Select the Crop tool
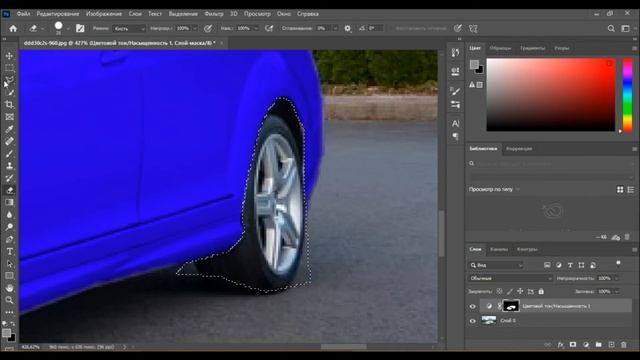The height and width of the screenshot is (360, 640). pyautogui.click(x=9, y=104)
